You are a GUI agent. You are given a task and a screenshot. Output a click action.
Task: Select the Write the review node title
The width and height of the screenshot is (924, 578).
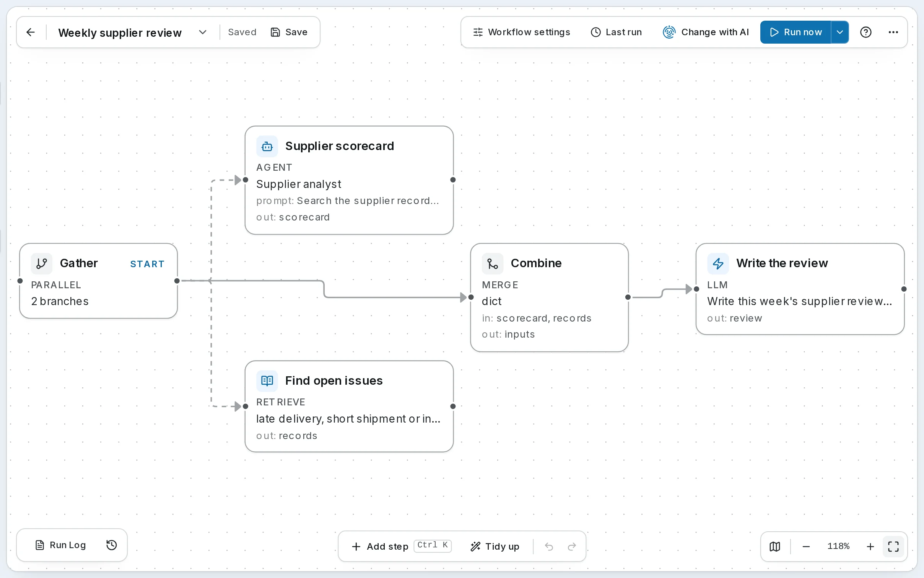coord(782,263)
